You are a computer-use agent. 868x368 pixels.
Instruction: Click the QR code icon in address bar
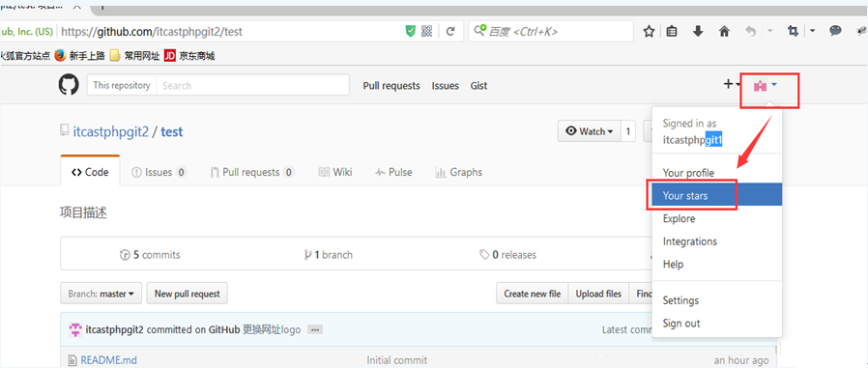click(426, 32)
